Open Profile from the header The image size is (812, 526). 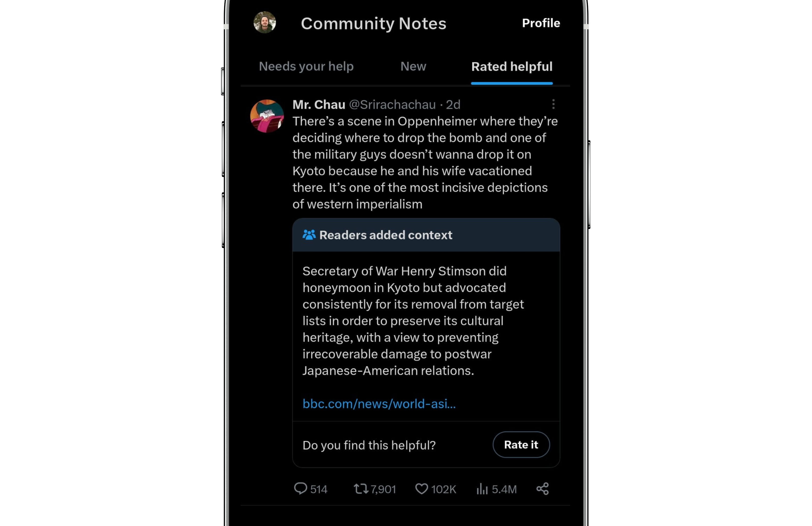(541, 23)
